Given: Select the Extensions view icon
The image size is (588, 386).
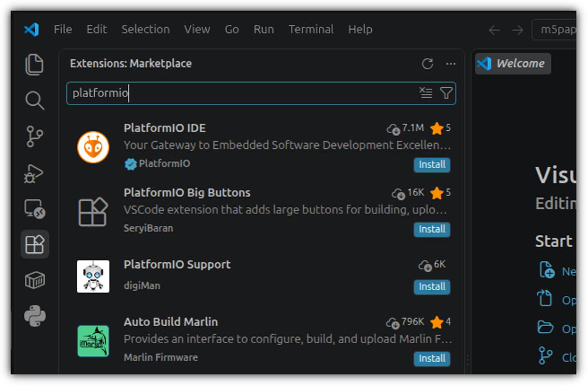Looking at the screenshot, I should (x=34, y=245).
